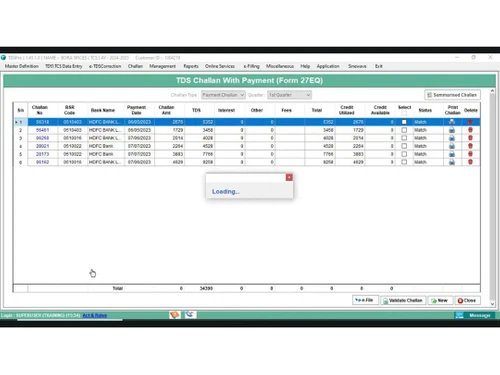Delete the row 5 challan
The width and height of the screenshot is (500, 375).
pos(470,154)
